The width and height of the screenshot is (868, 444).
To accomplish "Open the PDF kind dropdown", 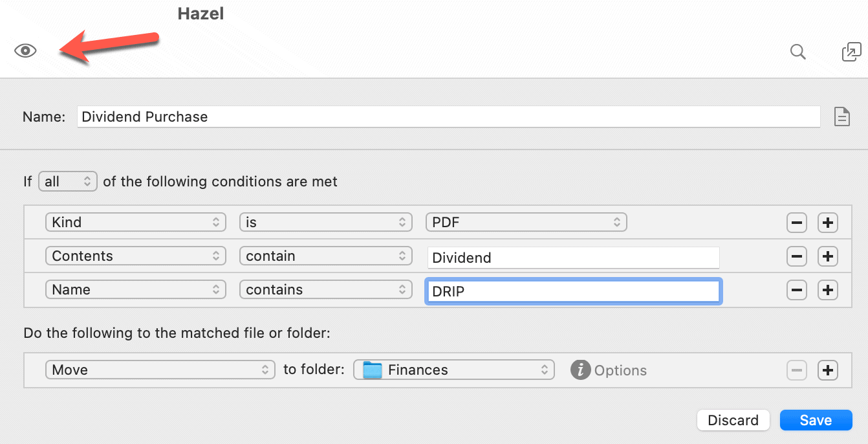I will 526,222.
